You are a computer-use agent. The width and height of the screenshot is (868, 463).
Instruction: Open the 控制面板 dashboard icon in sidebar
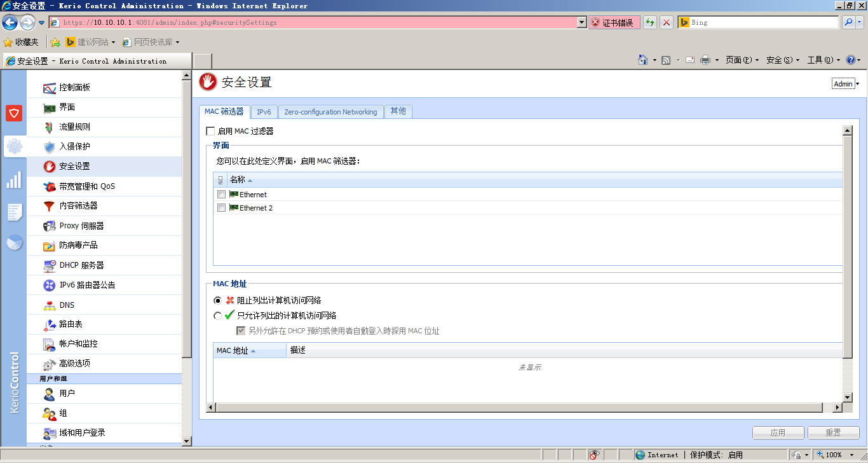(x=50, y=88)
